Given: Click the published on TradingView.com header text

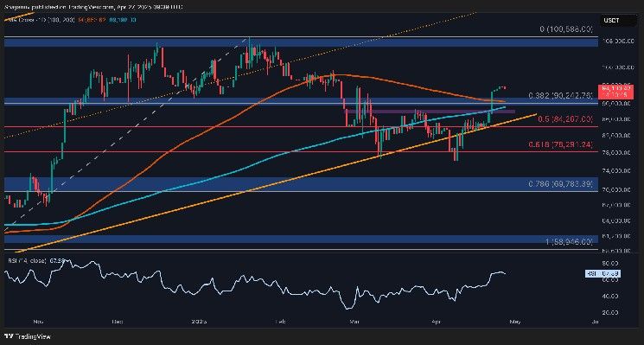Looking at the screenshot, I should coord(92,7).
